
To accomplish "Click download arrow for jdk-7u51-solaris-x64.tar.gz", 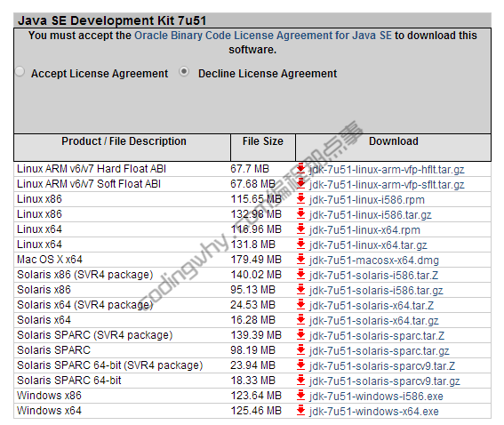I will [x=300, y=319].
